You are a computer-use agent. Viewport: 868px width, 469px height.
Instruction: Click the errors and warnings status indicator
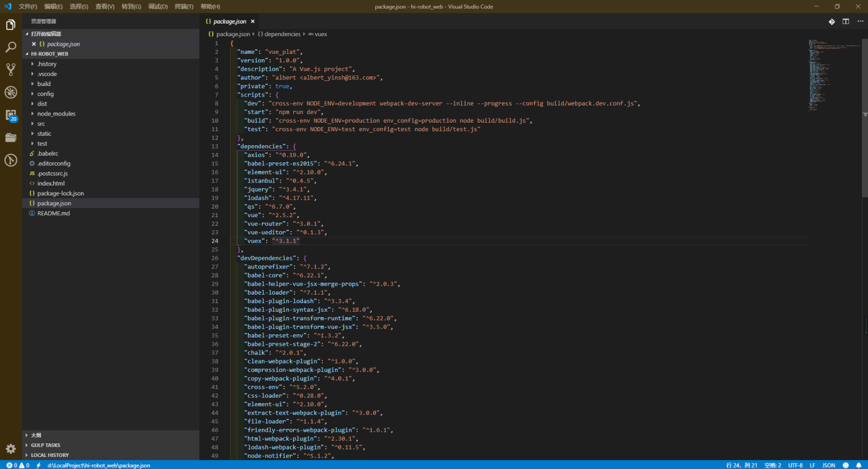[x=18, y=465]
